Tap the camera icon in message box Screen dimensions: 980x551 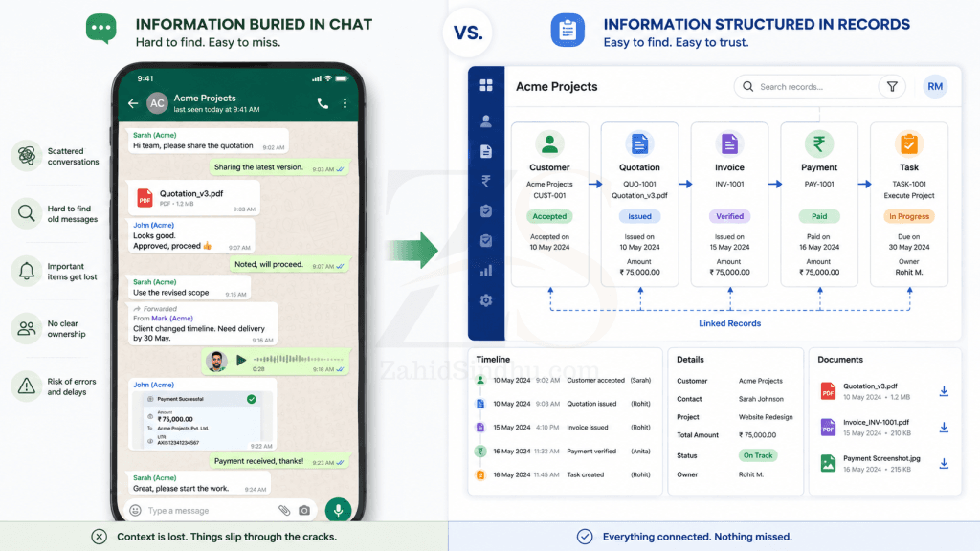click(x=304, y=511)
